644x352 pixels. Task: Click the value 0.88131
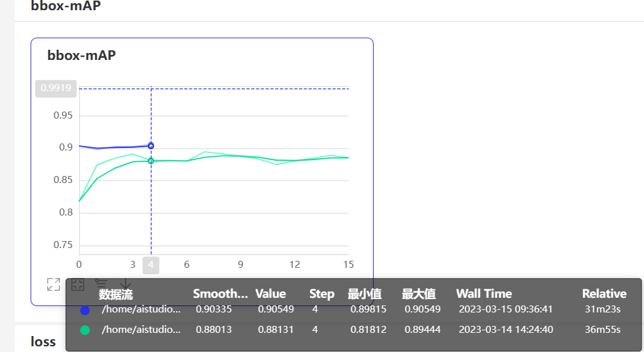tap(276, 330)
